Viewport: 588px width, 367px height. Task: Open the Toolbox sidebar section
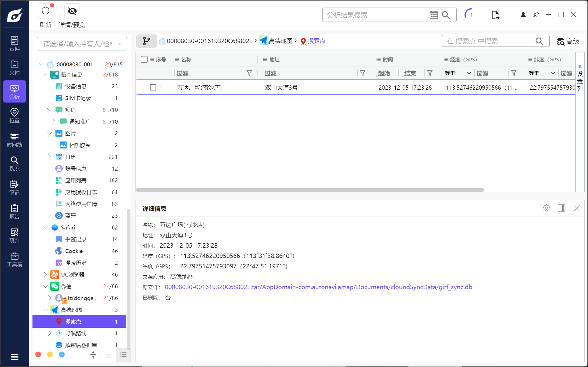(14, 259)
